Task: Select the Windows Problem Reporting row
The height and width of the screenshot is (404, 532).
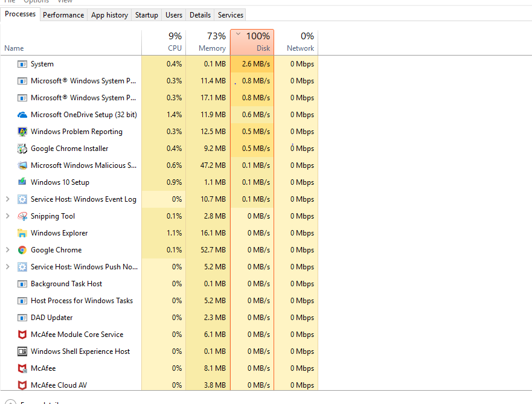Action: tap(159, 132)
